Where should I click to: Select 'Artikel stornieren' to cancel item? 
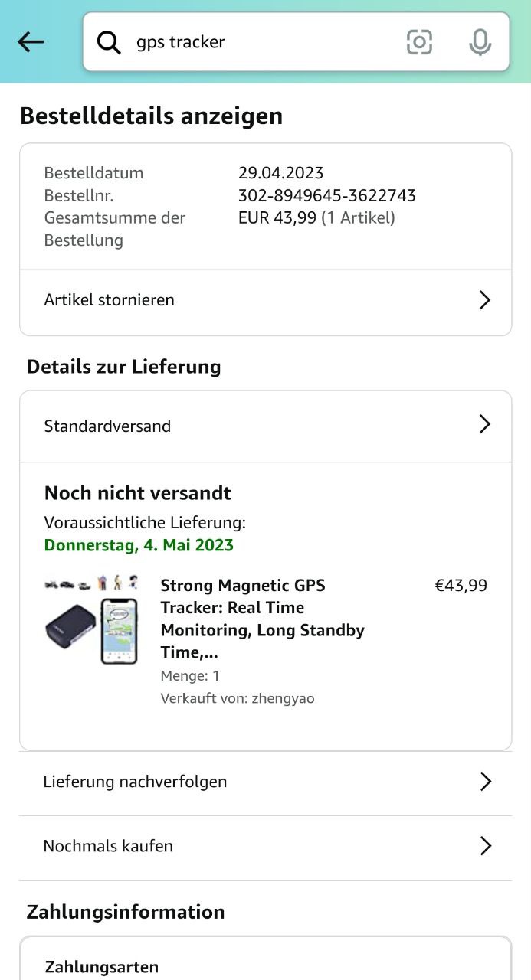(x=109, y=300)
